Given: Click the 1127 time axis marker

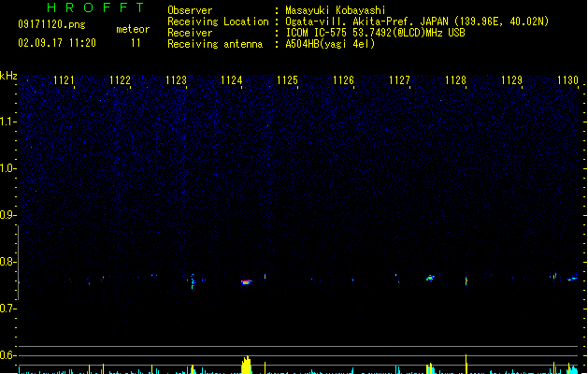Looking at the screenshot, I should 399,80.
